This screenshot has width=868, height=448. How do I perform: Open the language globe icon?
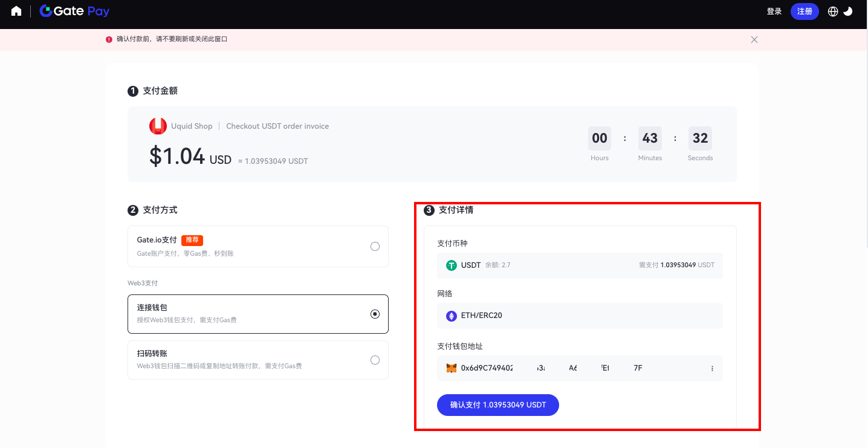coord(833,11)
